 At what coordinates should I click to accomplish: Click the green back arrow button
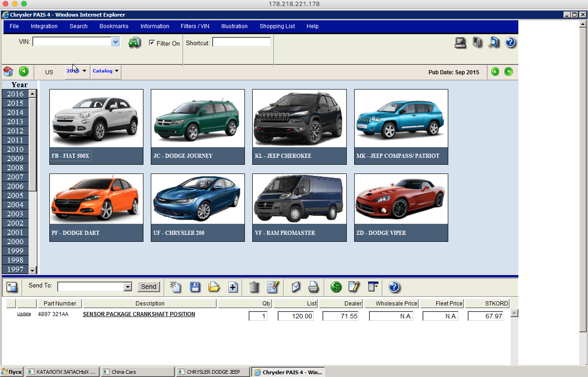[24, 72]
